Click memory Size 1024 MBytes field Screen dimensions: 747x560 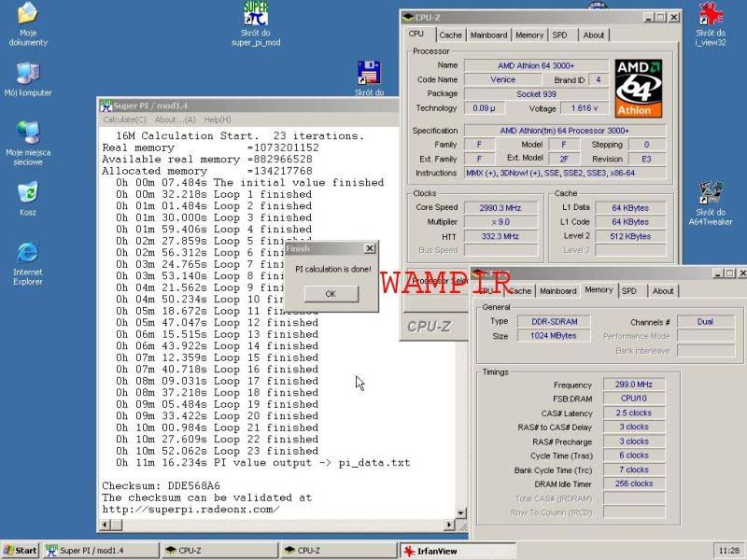pyautogui.click(x=554, y=336)
